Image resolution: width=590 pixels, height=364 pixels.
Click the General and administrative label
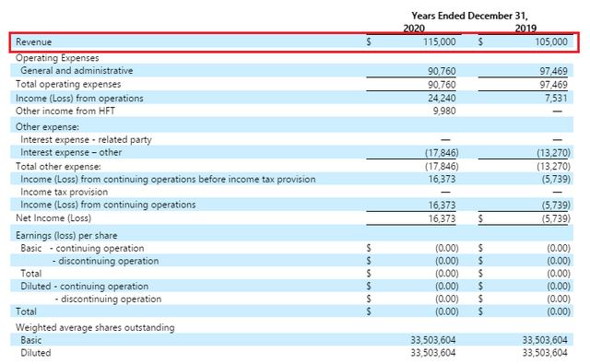[x=77, y=71]
